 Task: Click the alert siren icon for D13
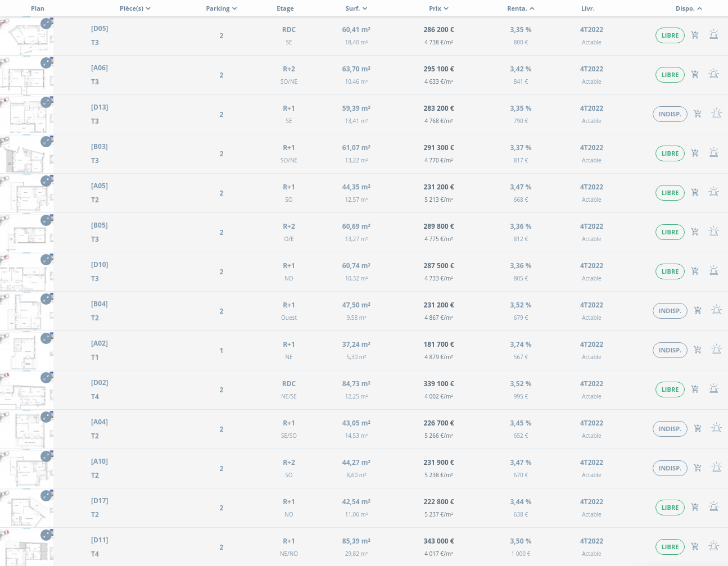[x=717, y=114]
